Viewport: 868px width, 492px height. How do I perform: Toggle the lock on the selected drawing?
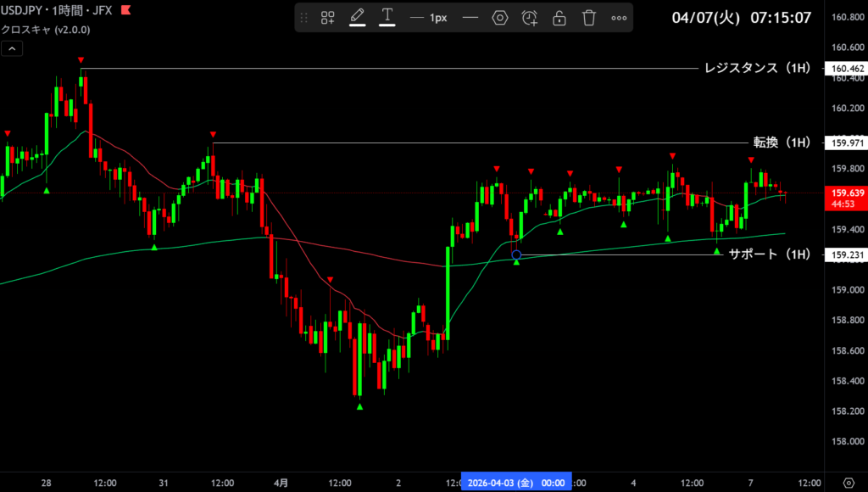(559, 18)
